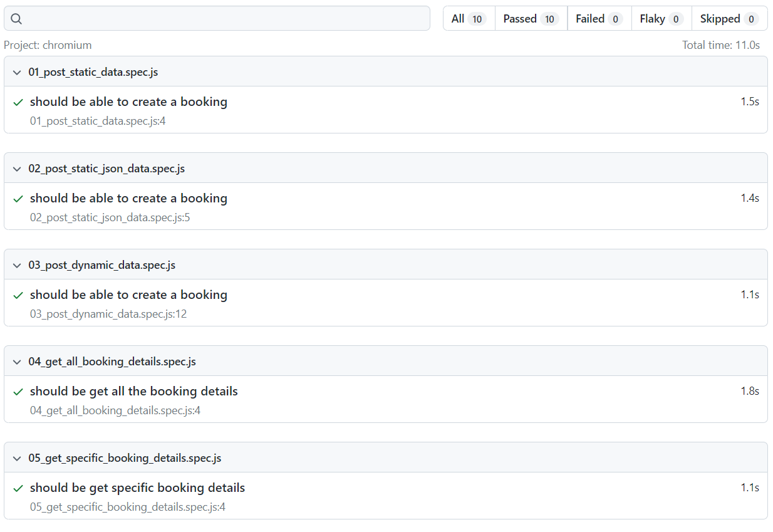Collapse the 04_get_all_booking_details.spec.js group
The height and width of the screenshot is (532, 773).
click(x=17, y=362)
